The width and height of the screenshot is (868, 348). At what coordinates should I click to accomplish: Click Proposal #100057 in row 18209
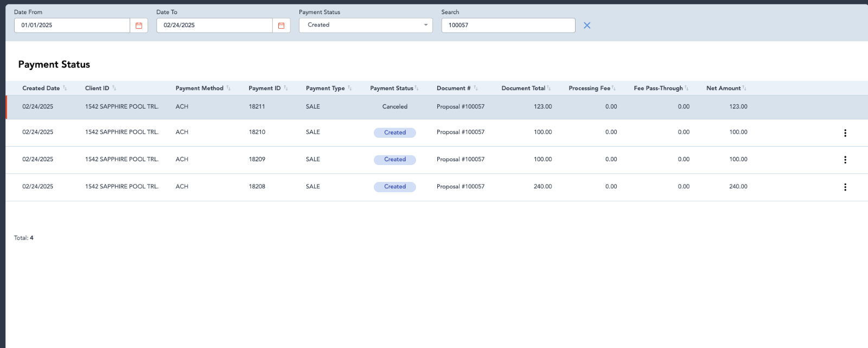point(461,160)
